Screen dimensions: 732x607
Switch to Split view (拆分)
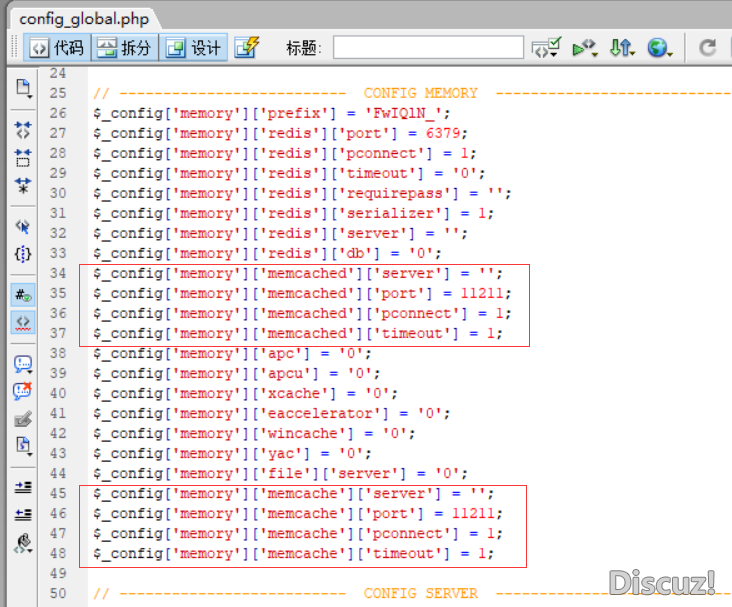(124, 48)
